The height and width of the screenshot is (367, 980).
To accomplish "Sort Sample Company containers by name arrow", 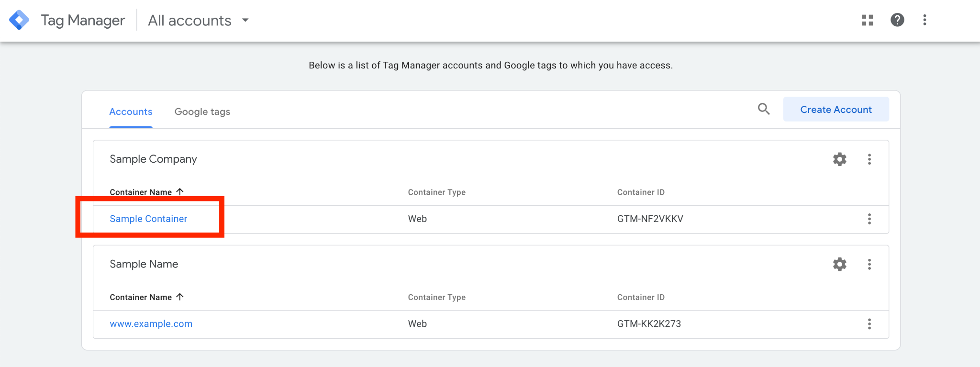I will tap(180, 191).
